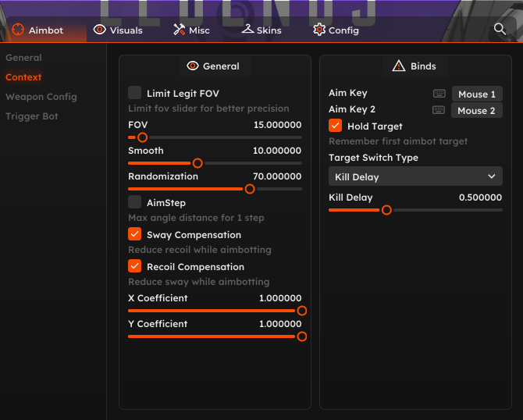523x420 pixels.
Task: Uncheck the Hold Target checkbox
Action: [336, 126]
